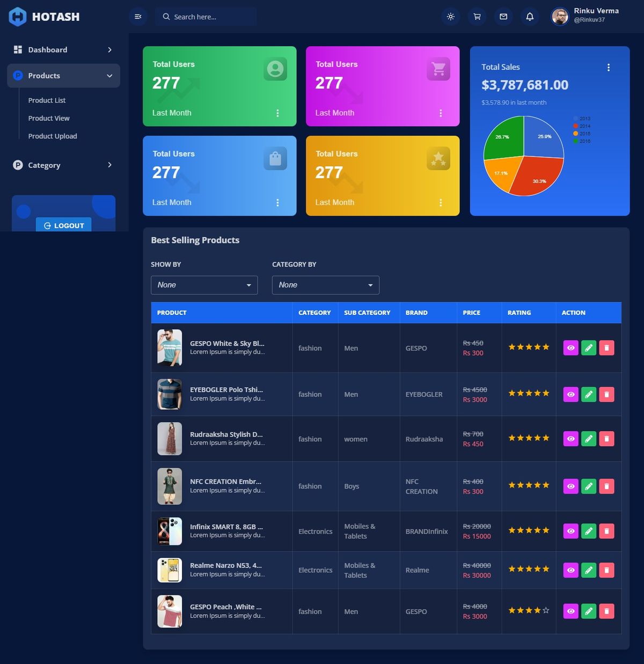
Task: Click the 2015 orange legend swatch
Action: (576, 134)
